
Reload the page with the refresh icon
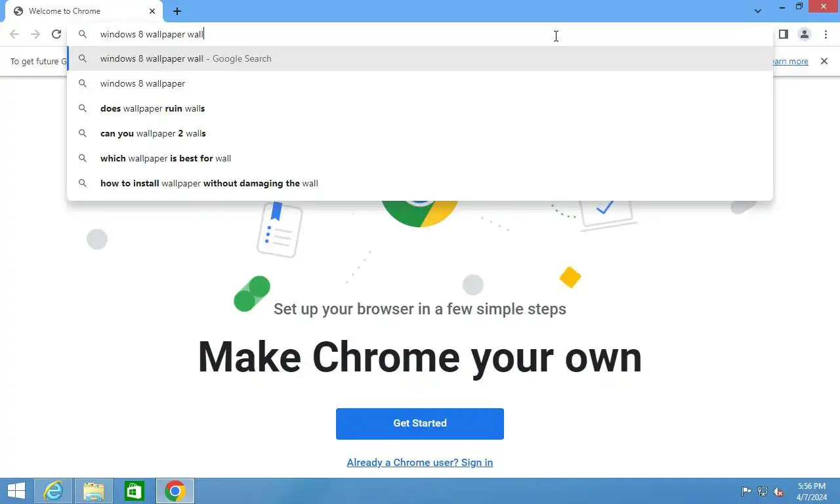56,34
